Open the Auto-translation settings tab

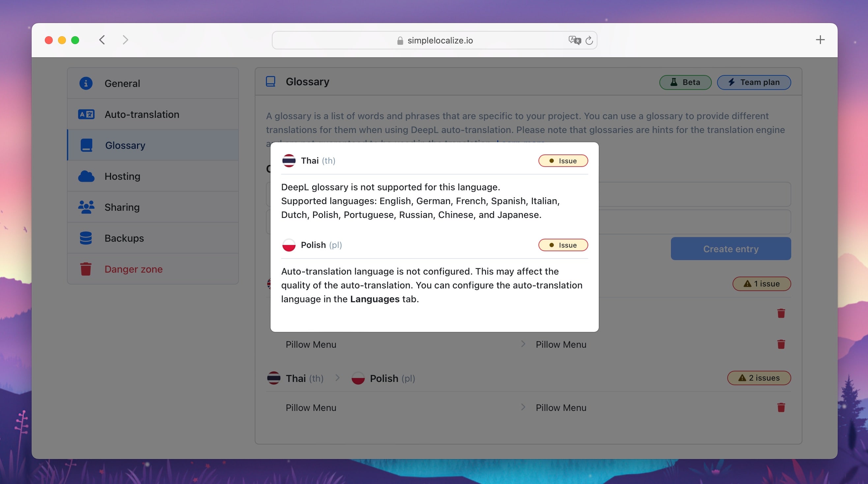[x=153, y=115]
